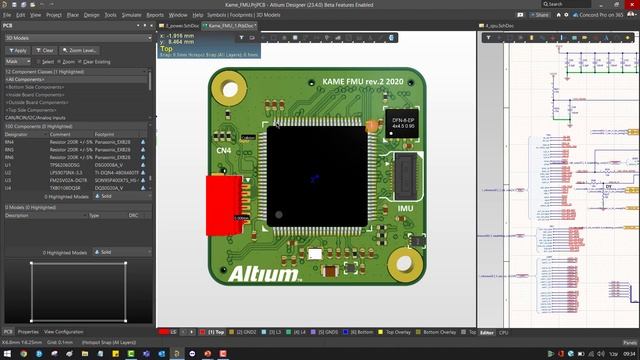Screen dimensions: 640x360
Task: Open the settings gear icon in the title bar
Action: (566, 15)
